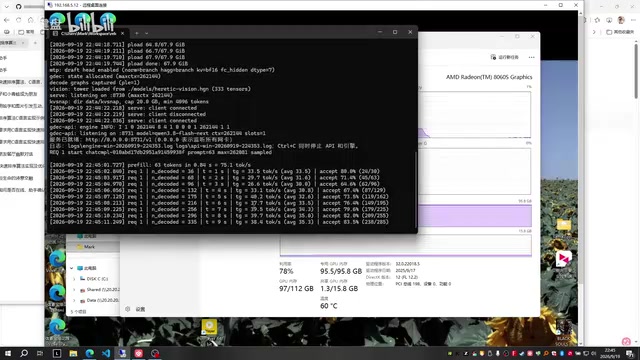Expand the Shared network drive node

tap(74, 289)
